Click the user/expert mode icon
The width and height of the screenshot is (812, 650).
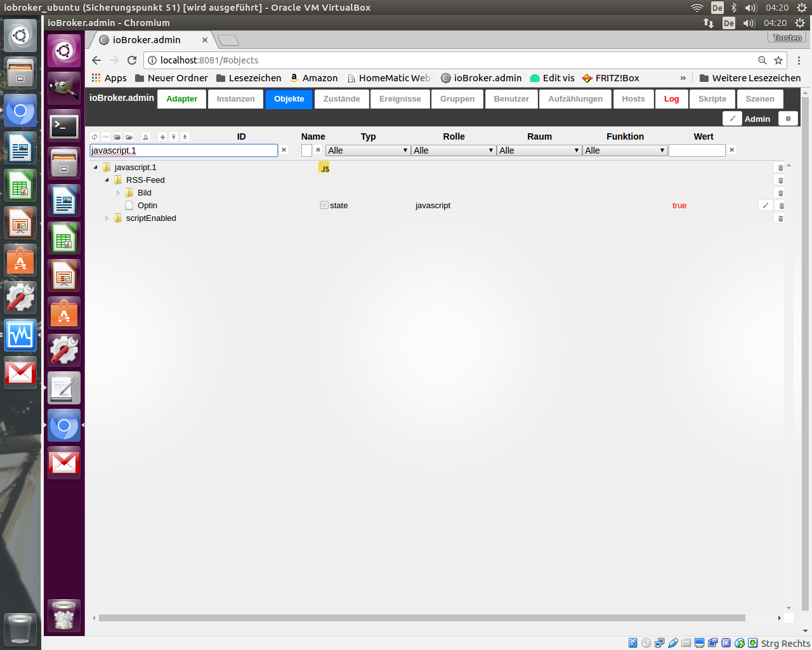tap(145, 136)
